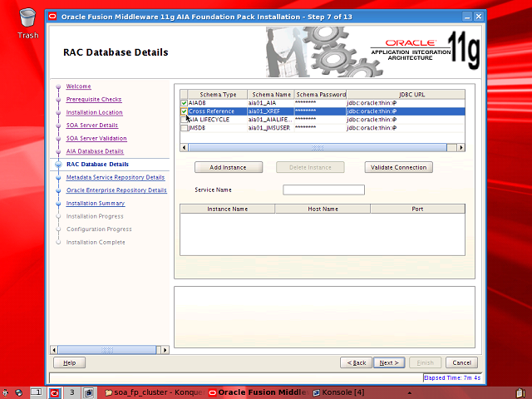Go to SOA Server Validation step

point(96,138)
